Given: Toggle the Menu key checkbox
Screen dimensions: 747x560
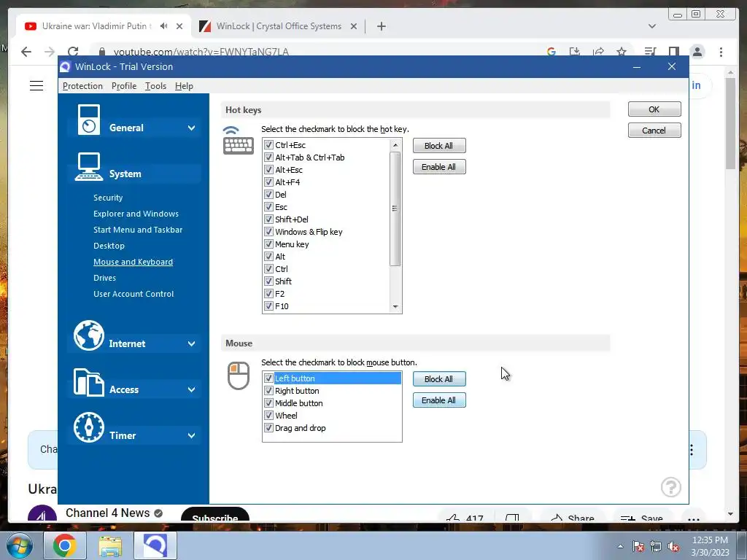Looking at the screenshot, I should 268,244.
